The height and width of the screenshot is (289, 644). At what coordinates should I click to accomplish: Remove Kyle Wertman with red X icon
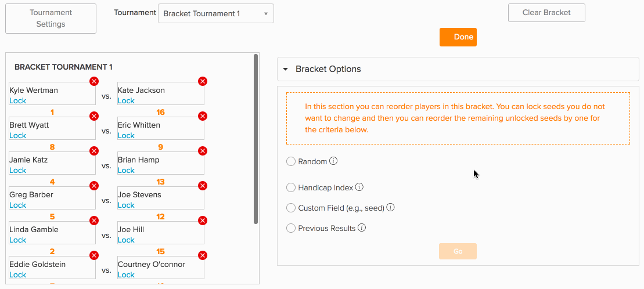tap(94, 81)
